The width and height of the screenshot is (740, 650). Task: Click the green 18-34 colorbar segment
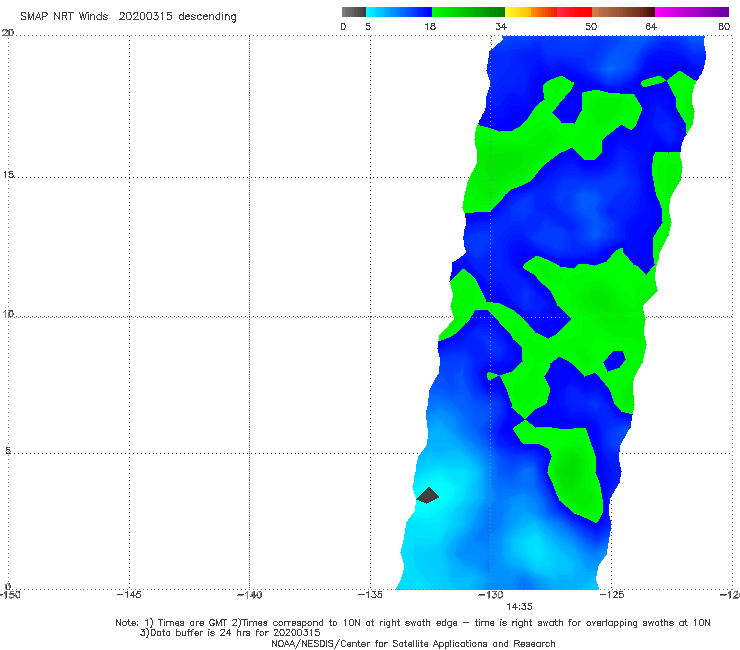(x=469, y=12)
